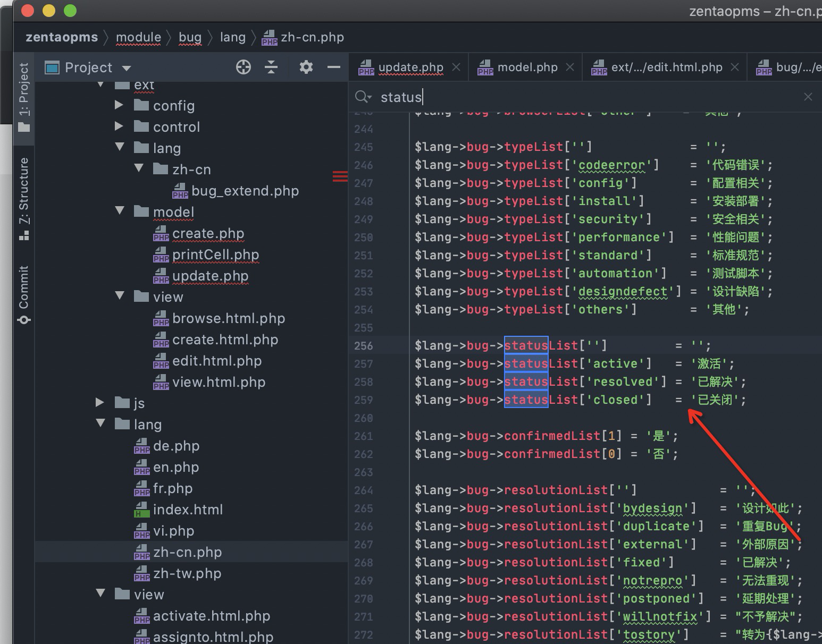Close the model.php editor tab
The width and height of the screenshot is (822, 644).
[x=570, y=67]
